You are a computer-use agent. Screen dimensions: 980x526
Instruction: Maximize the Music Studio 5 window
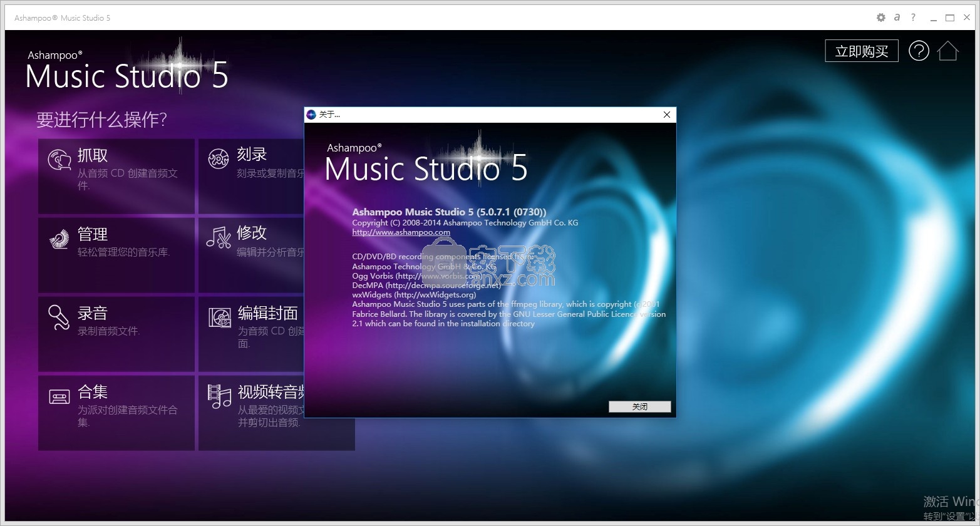click(x=950, y=18)
